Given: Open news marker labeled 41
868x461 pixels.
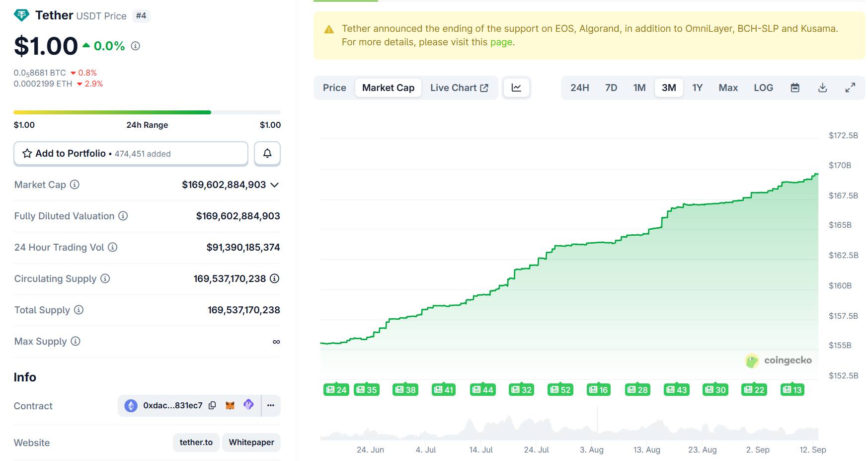Looking at the screenshot, I should 444,390.
